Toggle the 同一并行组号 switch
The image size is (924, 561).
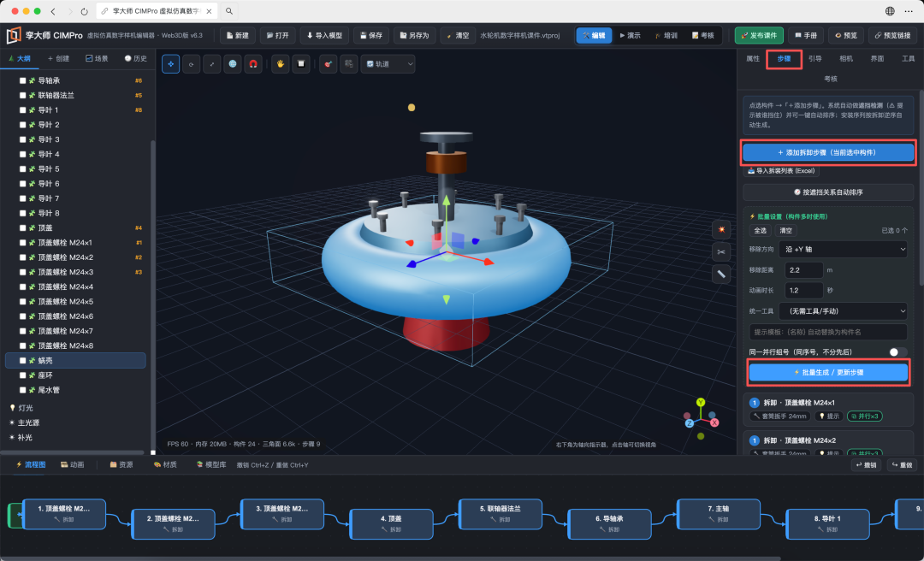click(x=897, y=351)
